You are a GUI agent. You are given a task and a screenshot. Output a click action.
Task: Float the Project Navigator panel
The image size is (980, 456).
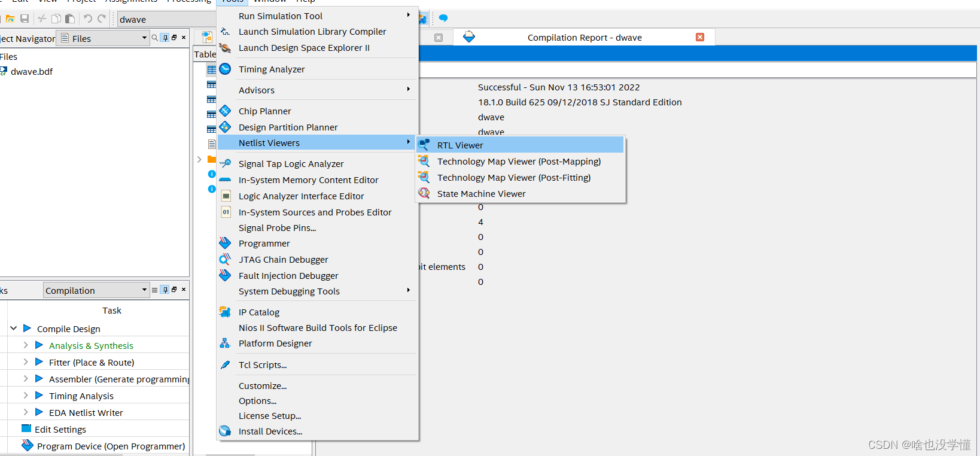pos(174,38)
